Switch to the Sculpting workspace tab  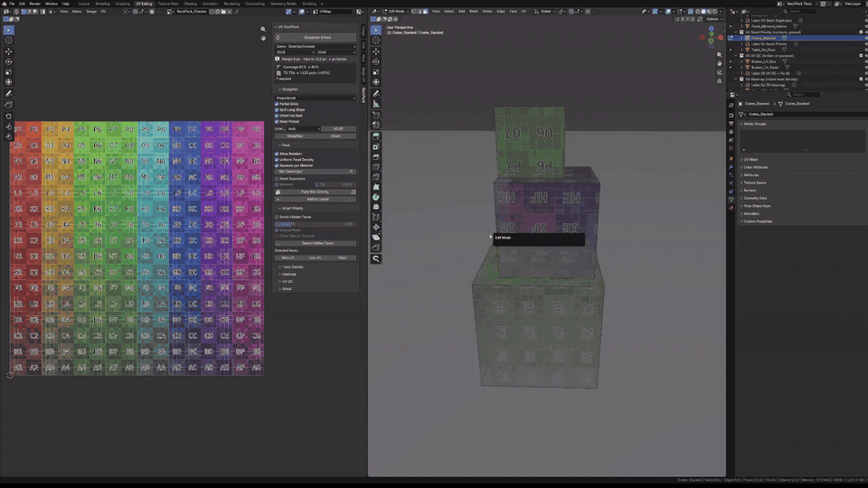(123, 4)
